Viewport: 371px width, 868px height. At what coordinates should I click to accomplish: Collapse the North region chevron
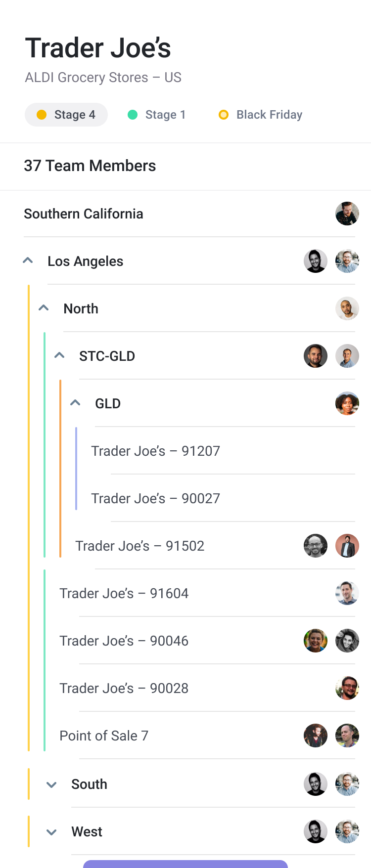tap(44, 308)
